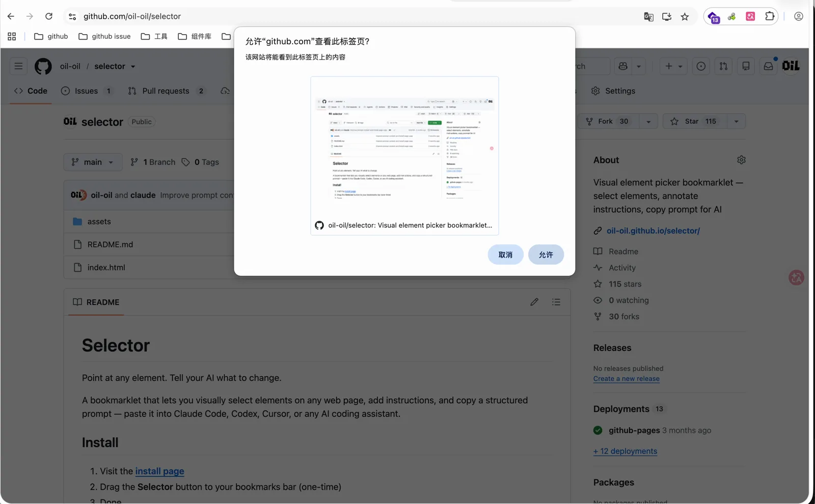This screenshot has width=815, height=504.
Task: Click 取消 to cancel the permission dialog
Action: coord(505,255)
